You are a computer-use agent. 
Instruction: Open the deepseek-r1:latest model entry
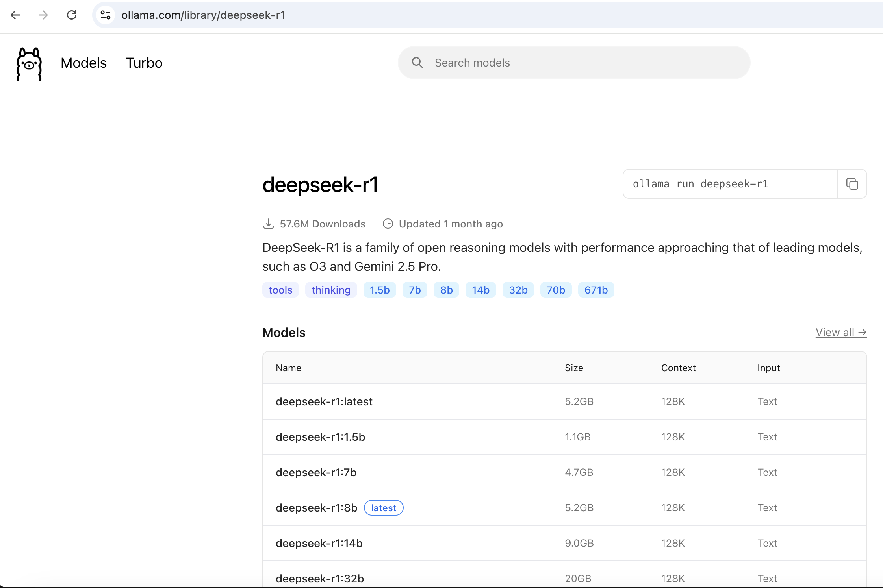323,401
